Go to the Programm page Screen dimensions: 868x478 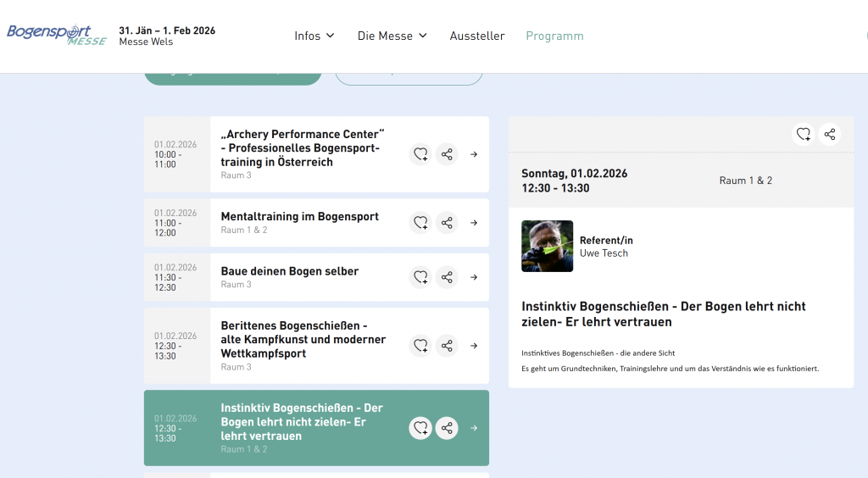[x=554, y=36]
